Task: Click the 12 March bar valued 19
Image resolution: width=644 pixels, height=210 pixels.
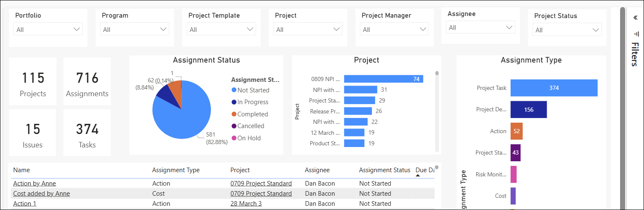Action: tap(354, 133)
